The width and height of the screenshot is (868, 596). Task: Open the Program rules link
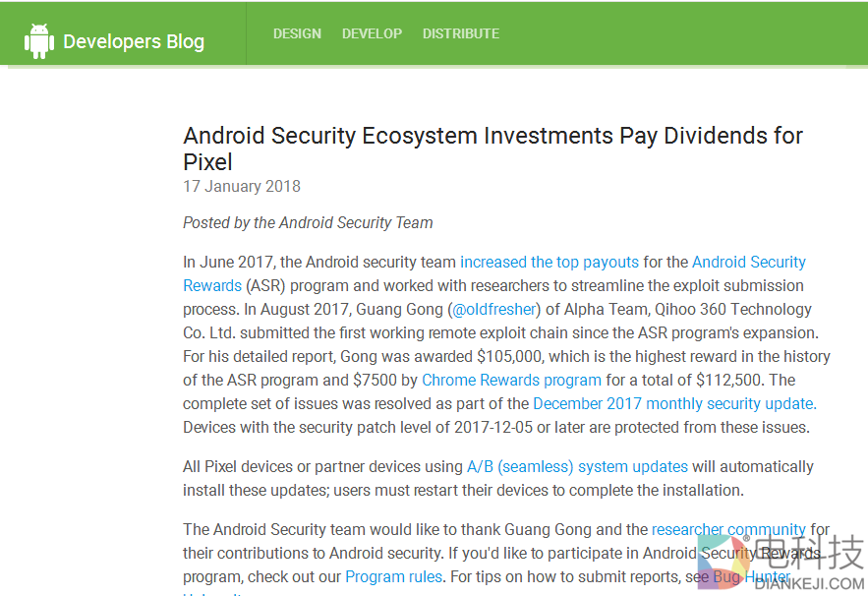pos(394,576)
